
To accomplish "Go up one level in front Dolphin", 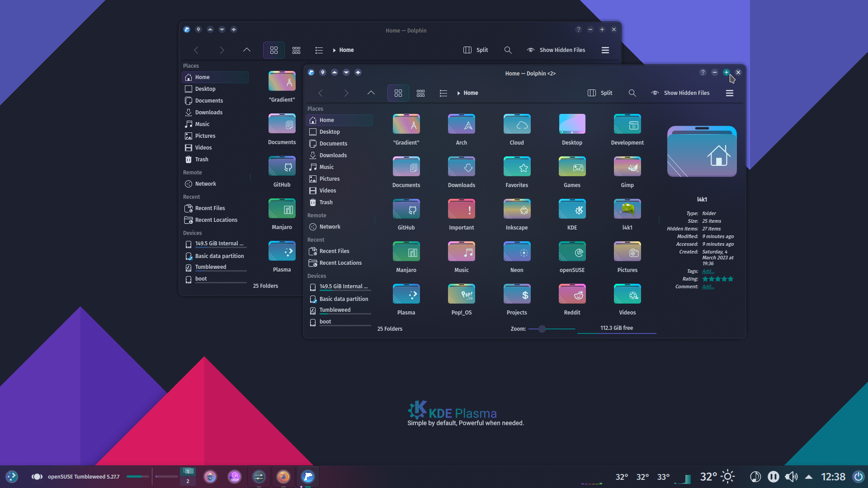I will coord(371,93).
